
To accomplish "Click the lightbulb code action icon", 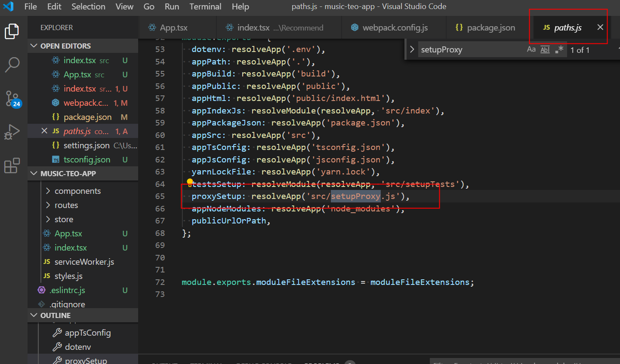I will pos(190,182).
